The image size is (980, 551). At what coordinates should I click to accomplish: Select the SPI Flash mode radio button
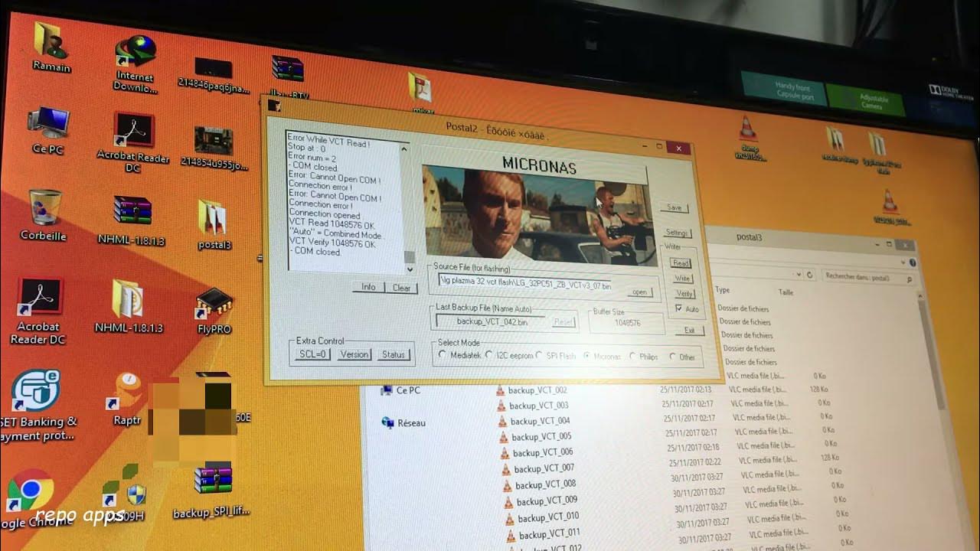pos(539,356)
